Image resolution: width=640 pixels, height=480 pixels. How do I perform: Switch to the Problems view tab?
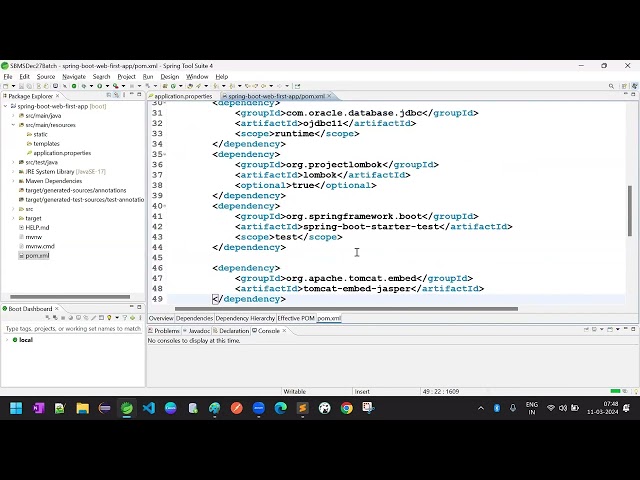coord(164,331)
